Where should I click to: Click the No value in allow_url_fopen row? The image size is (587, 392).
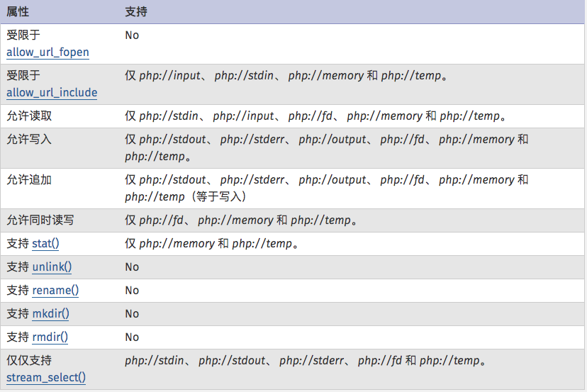132,35
